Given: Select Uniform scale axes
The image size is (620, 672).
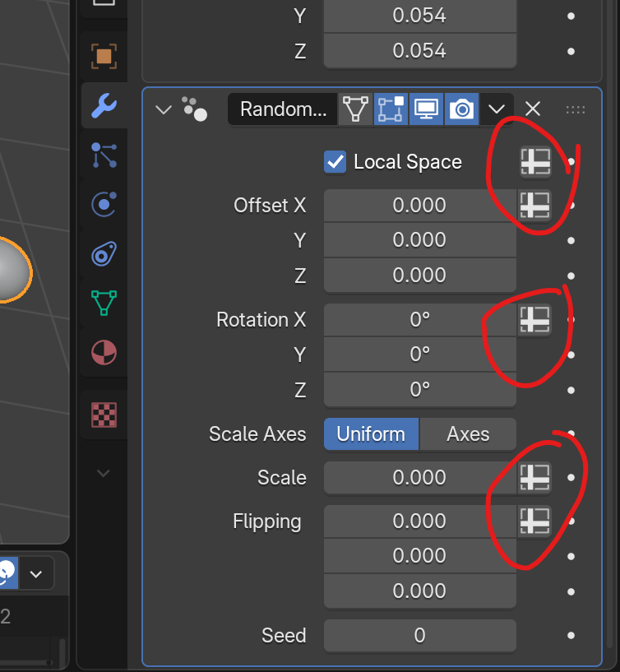Looking at the screenshot, I should (371, 433).
